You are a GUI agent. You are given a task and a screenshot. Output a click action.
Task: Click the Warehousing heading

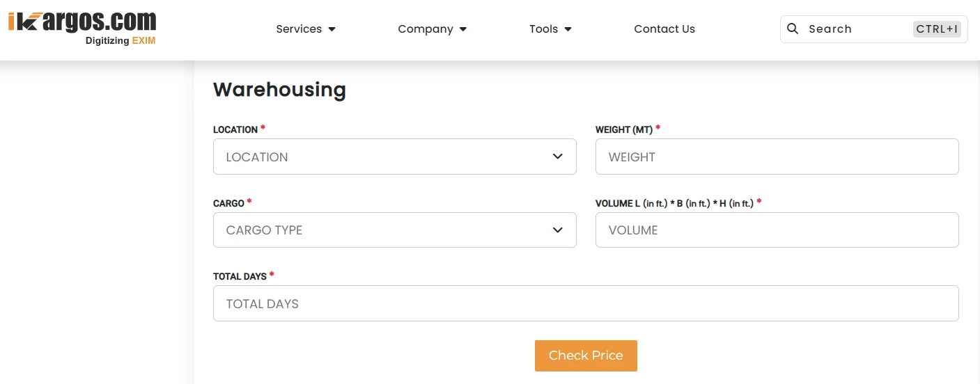click(279, 90)
